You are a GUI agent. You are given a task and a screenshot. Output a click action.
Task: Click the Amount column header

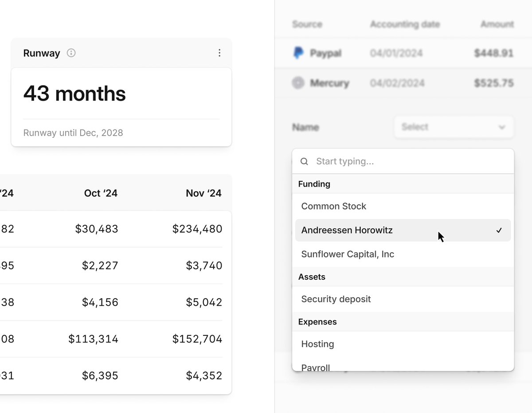click(497, 24)
